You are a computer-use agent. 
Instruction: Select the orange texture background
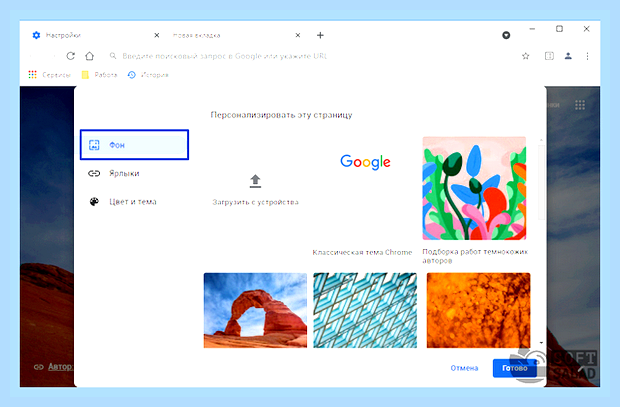coord(478,310)
